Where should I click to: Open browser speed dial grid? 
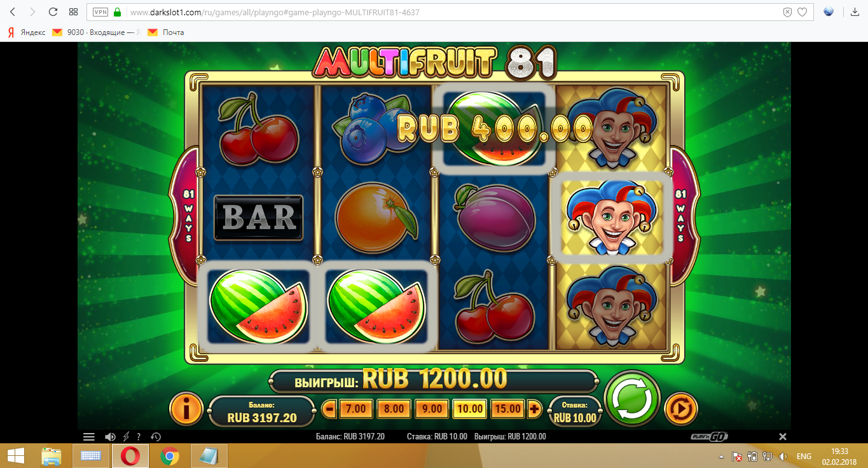(73, 12)
